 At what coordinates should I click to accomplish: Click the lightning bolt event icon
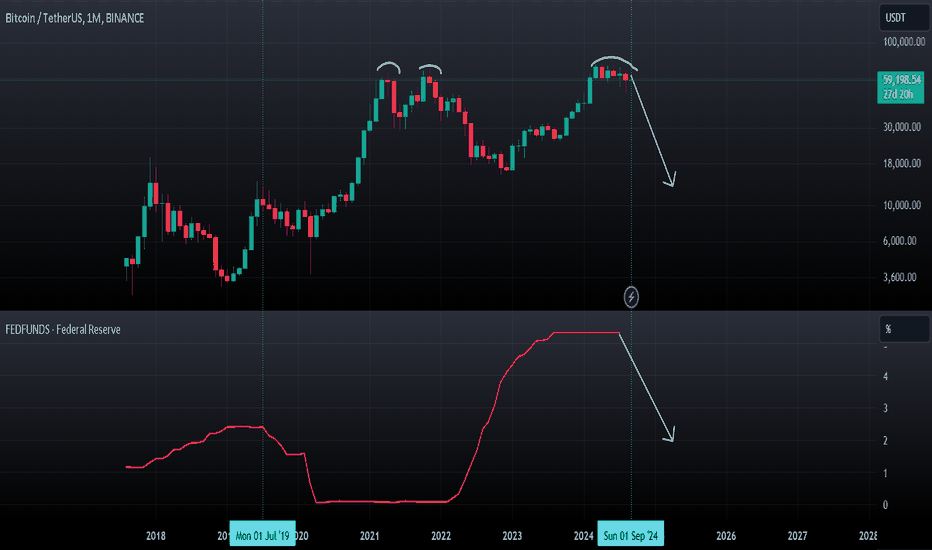631,297
